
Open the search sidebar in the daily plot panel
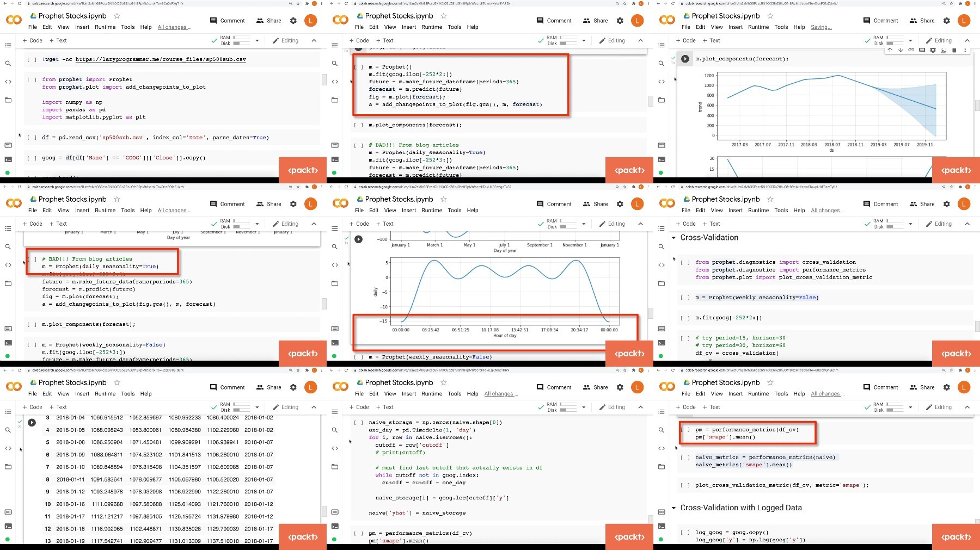(x=334, y=246)
